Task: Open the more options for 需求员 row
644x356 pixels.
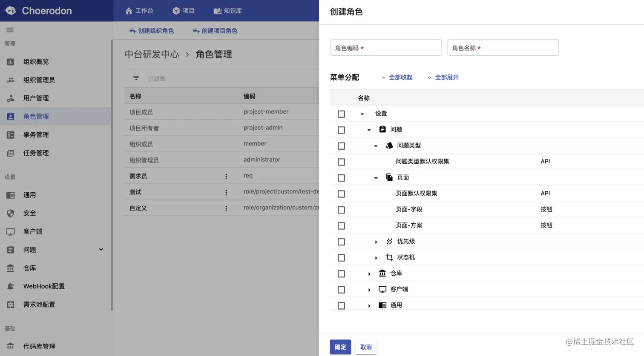Action: 226,176
